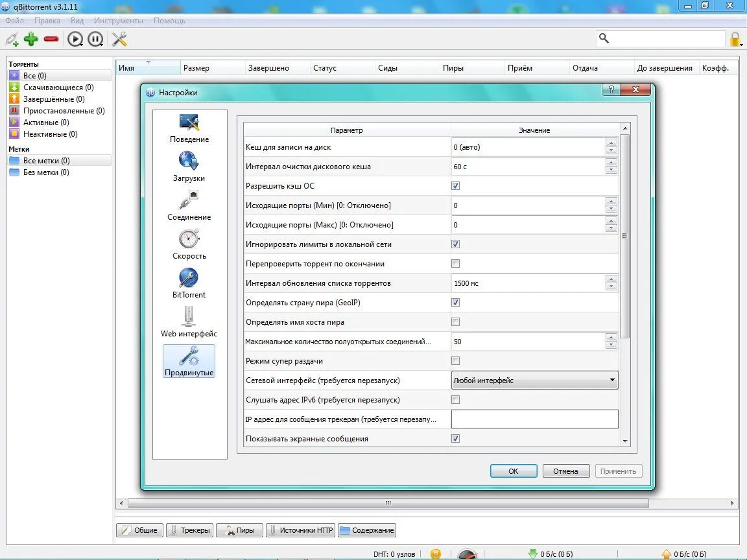The height and width of the screenshot is (560, 747).
Task: Click the green download speed arrow icon
Action: pyautogui.click(x=532, y=554)
